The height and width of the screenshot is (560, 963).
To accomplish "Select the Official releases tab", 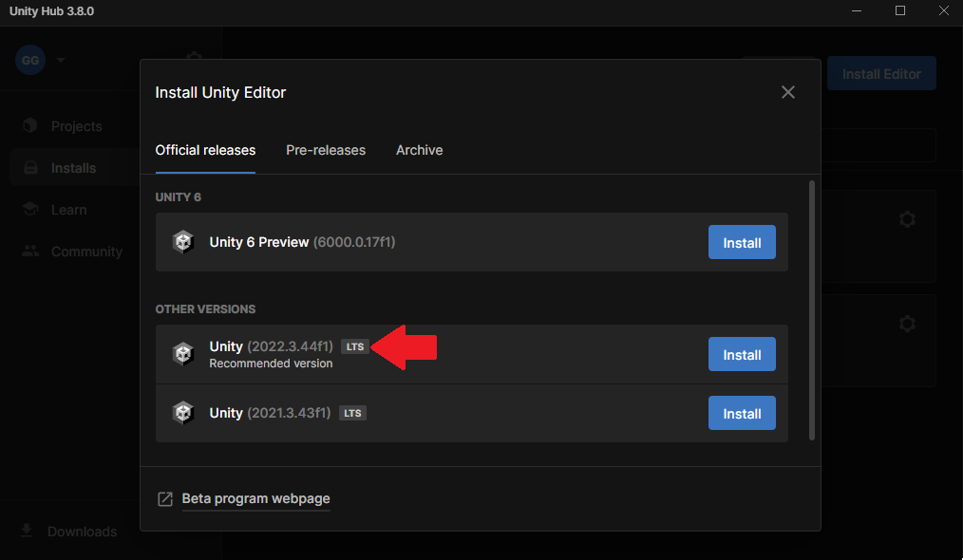I will pyautogui.click(x=205, y=150).
